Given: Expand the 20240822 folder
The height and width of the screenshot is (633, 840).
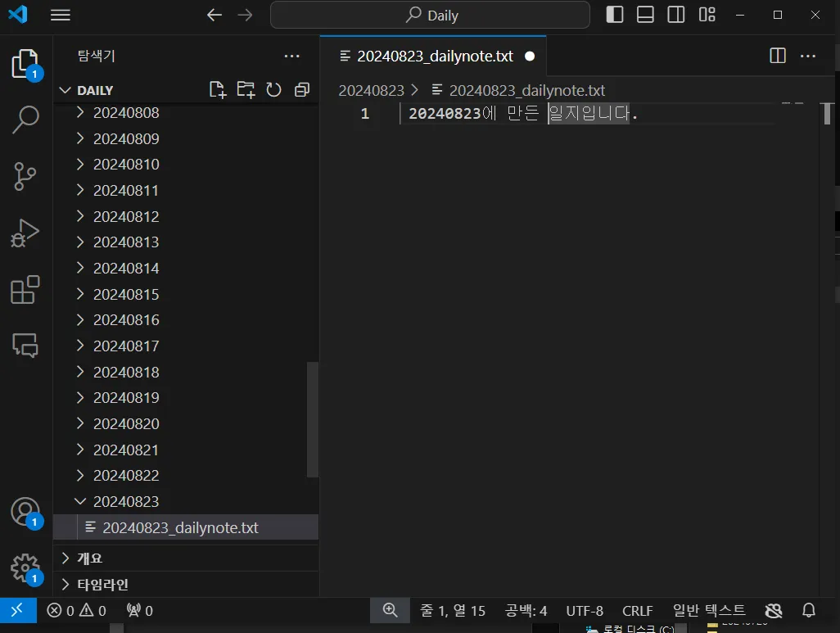Looking at the screenshot, I should pos(186,476).
